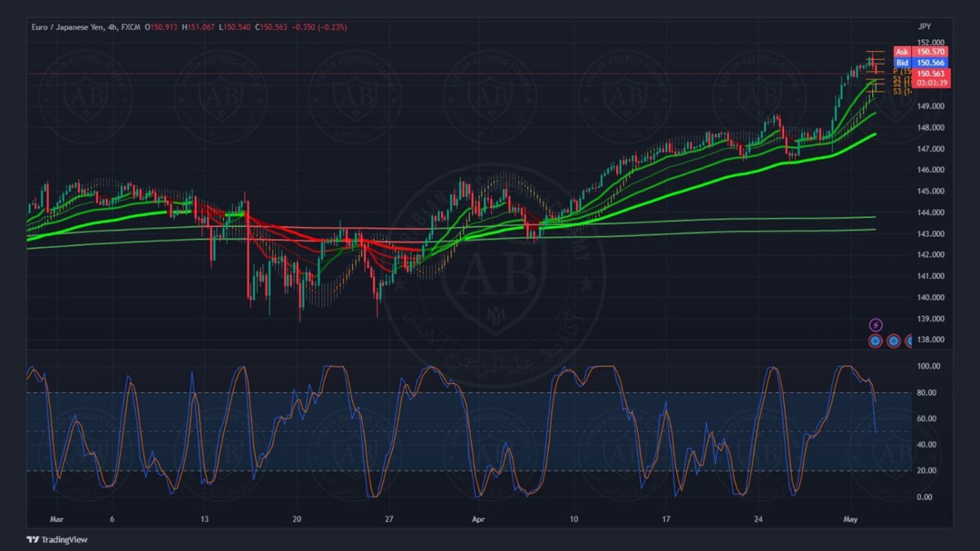Open the JPY currency selector on the price axis
This screenshot has height=551, width=980.
tap(924, 27)
